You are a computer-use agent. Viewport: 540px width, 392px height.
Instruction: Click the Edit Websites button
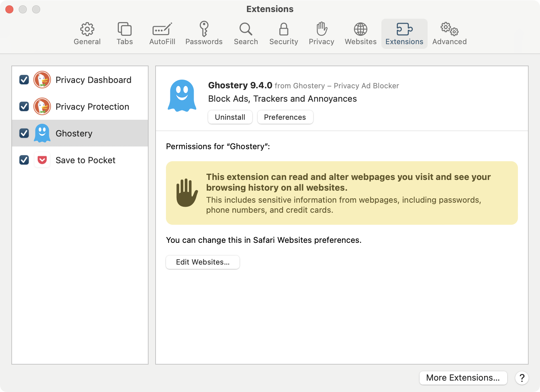point(203,262)
